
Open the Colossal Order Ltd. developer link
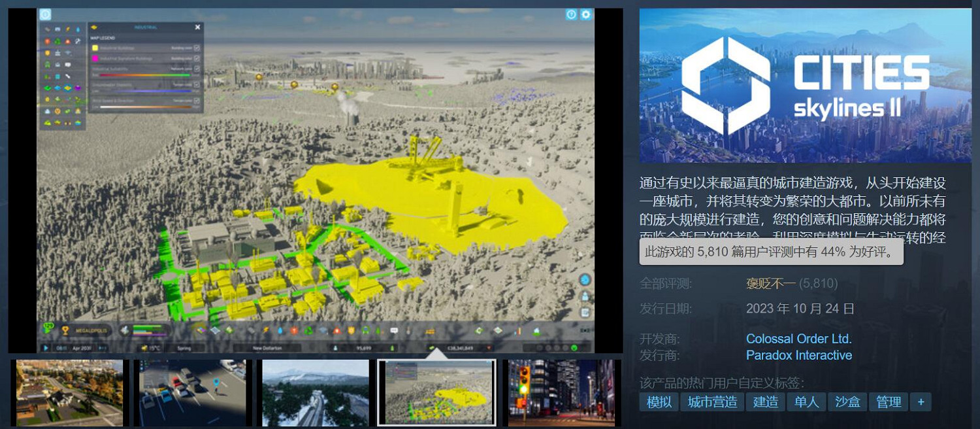tap(798, 339)
